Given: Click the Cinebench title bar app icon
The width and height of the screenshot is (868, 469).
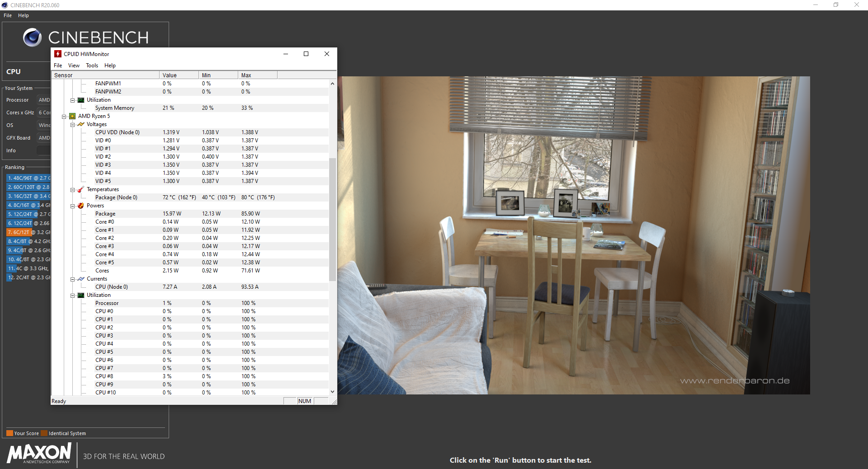Looking at the screenshot, I should (5, 5).
